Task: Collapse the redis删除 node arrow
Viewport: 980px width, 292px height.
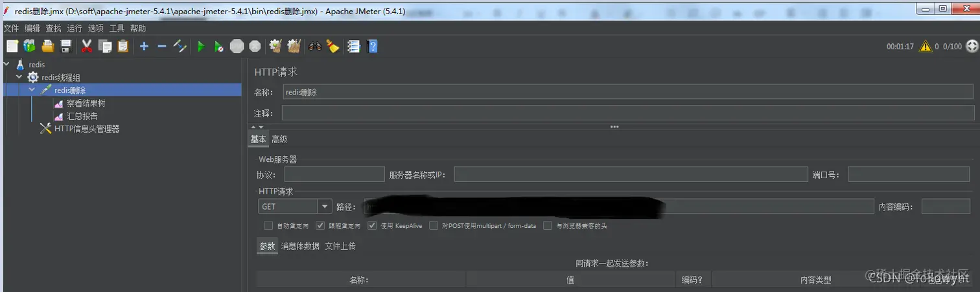Action: (x=32, y=90)
